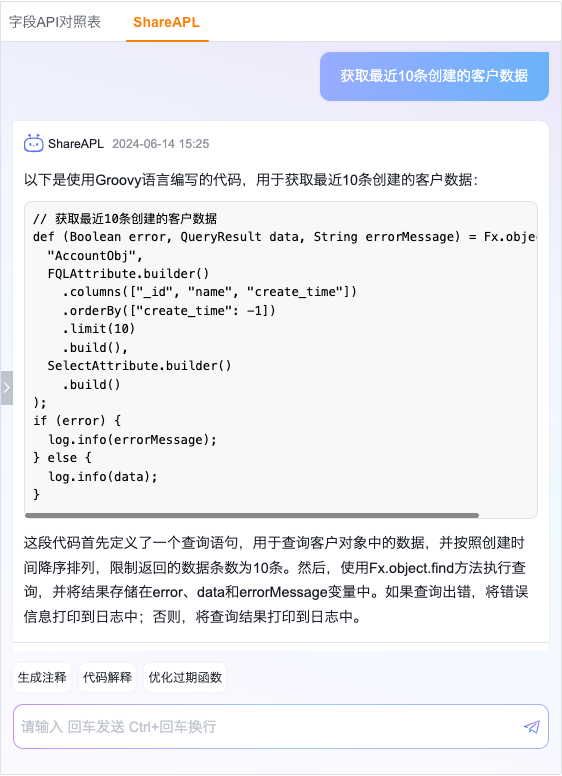
Task: Choose the 优化过期函数 quick action
Action: click(185, 677)
